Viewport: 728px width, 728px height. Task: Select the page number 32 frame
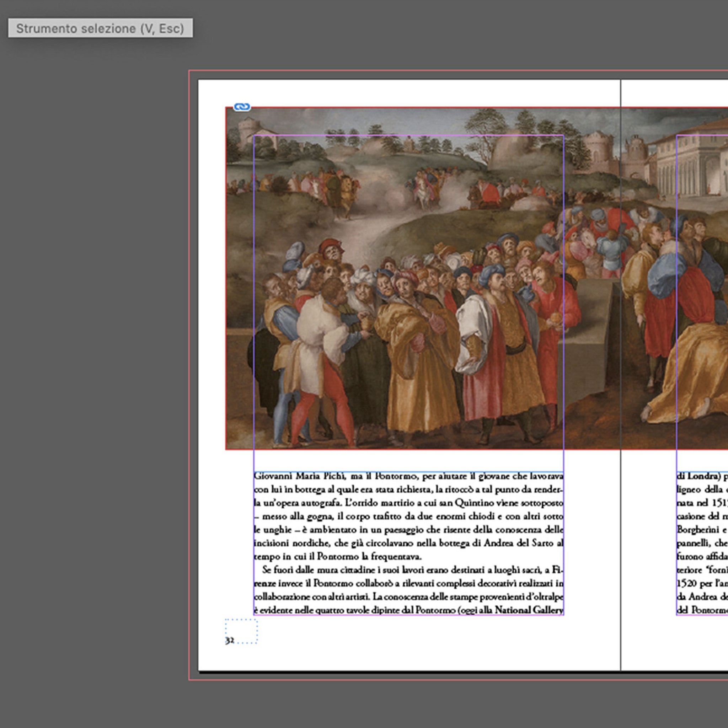[241, 631]
